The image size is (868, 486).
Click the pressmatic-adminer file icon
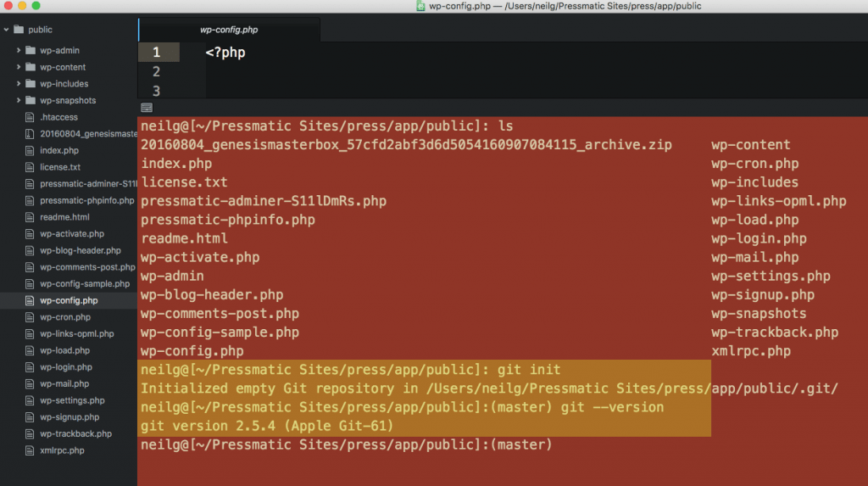click(30, 183)
